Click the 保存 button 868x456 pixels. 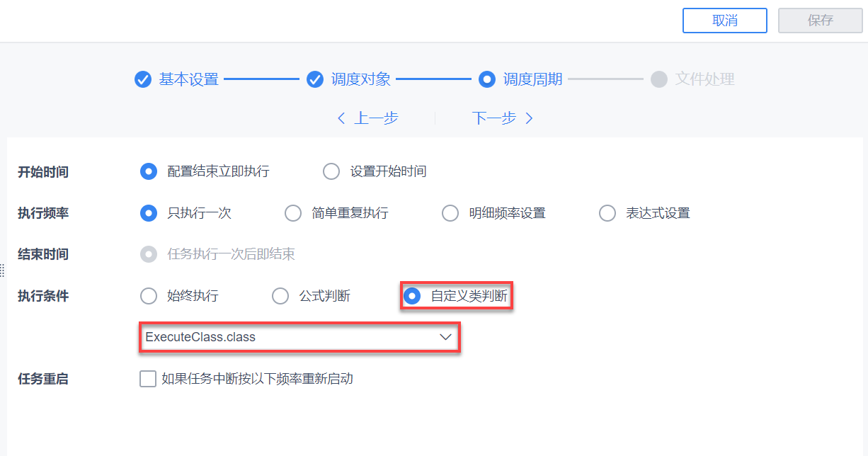[x=820, y=21]
